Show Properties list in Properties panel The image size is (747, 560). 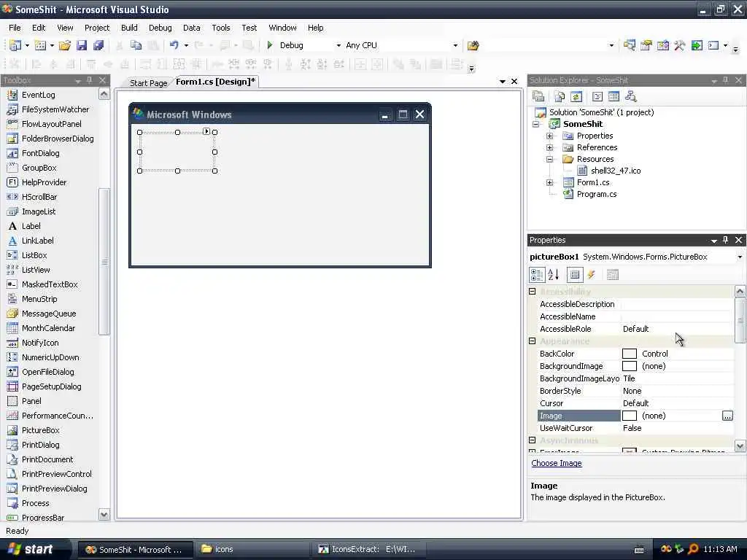point(575,275)
